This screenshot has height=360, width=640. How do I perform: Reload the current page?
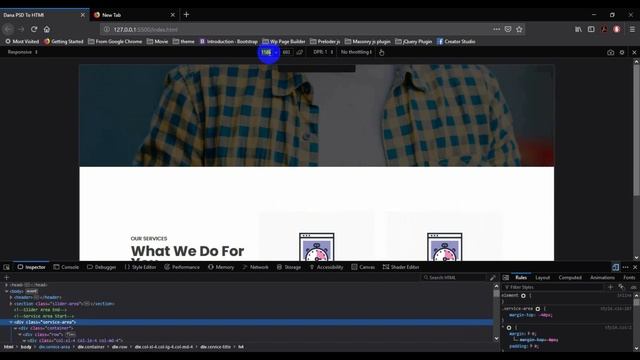tap(34, 29)
